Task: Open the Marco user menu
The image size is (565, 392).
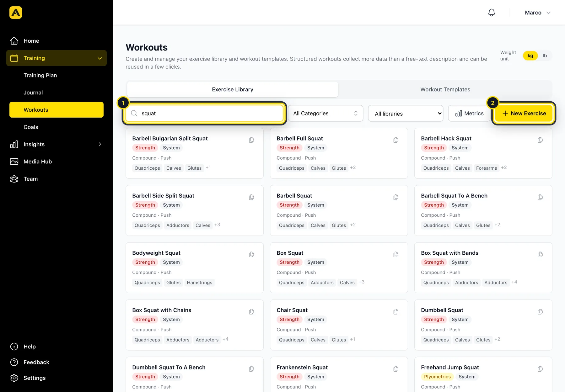Action: [538, 13]
